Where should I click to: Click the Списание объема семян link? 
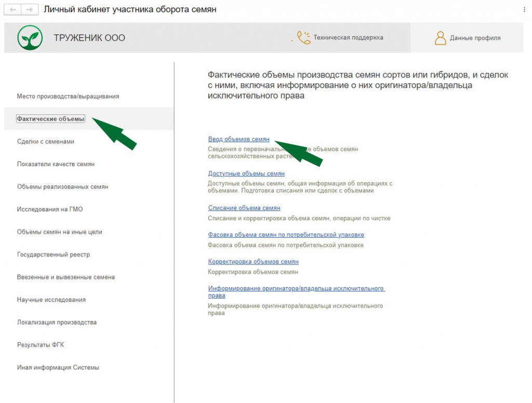(x=244, y=208)
